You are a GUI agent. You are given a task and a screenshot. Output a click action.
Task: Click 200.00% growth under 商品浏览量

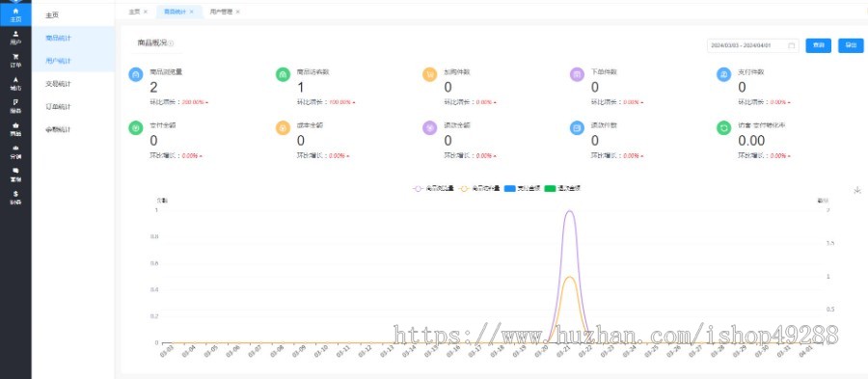(x=194, y=102)
